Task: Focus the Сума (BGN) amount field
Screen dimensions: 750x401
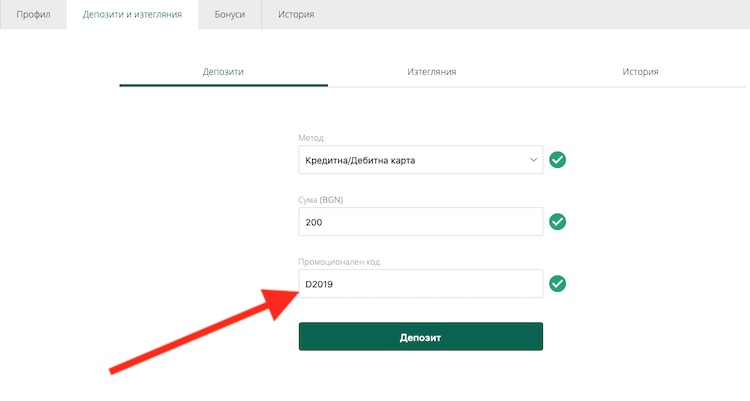Action: click(420, 222)
